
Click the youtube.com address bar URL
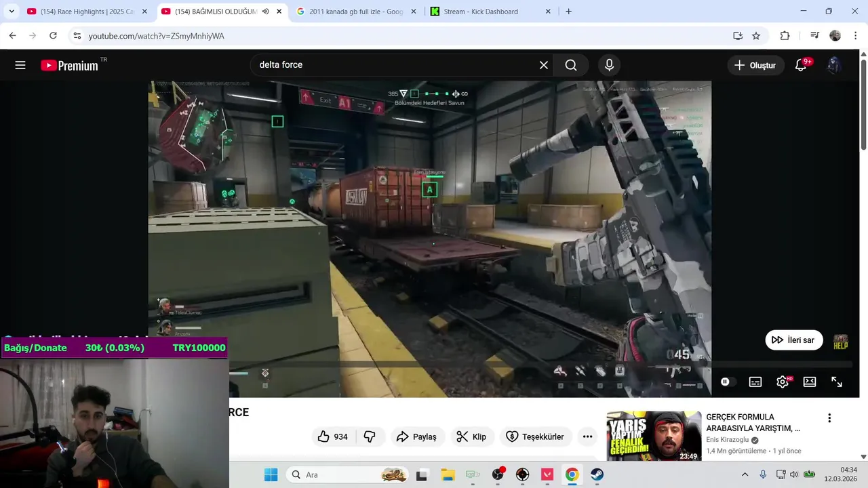(157, 36)
